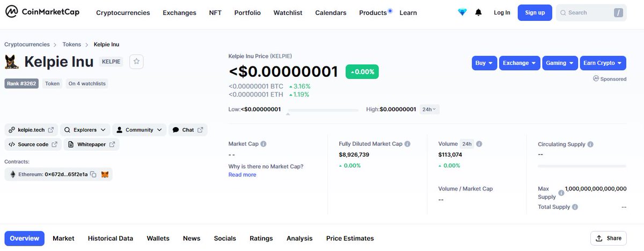Go to Cryptocurrencies breadcrumb
Viewport: 644px width, 251px height.
[x=27, y=45]
